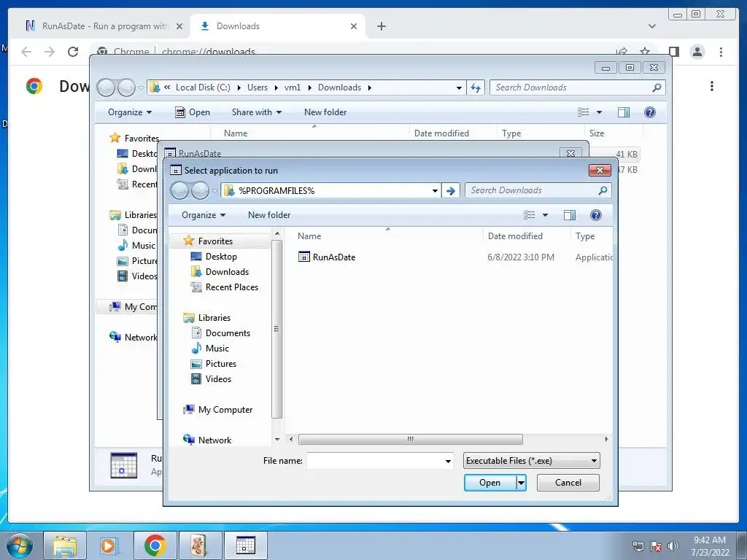This screenshot has height=560, width=747.
Task: Click the volume speaker tray icon
Action: tap(673, 546)
